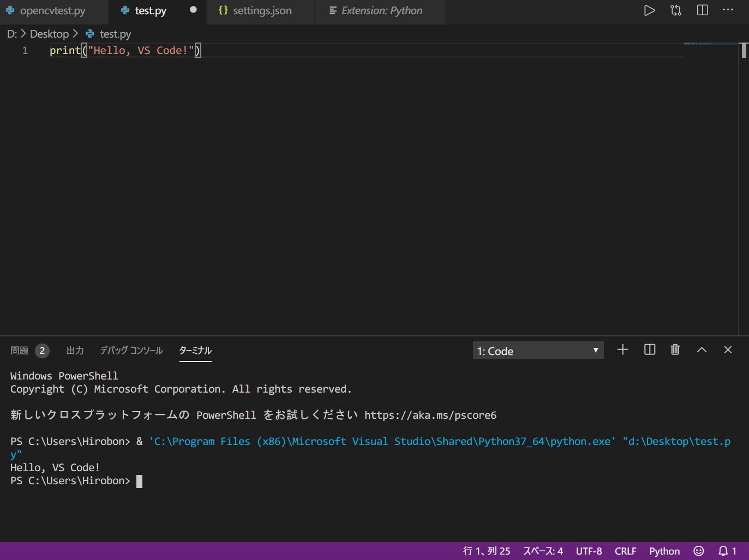Click 'Windows PowerShell' header text in terminal

point(64,376)
